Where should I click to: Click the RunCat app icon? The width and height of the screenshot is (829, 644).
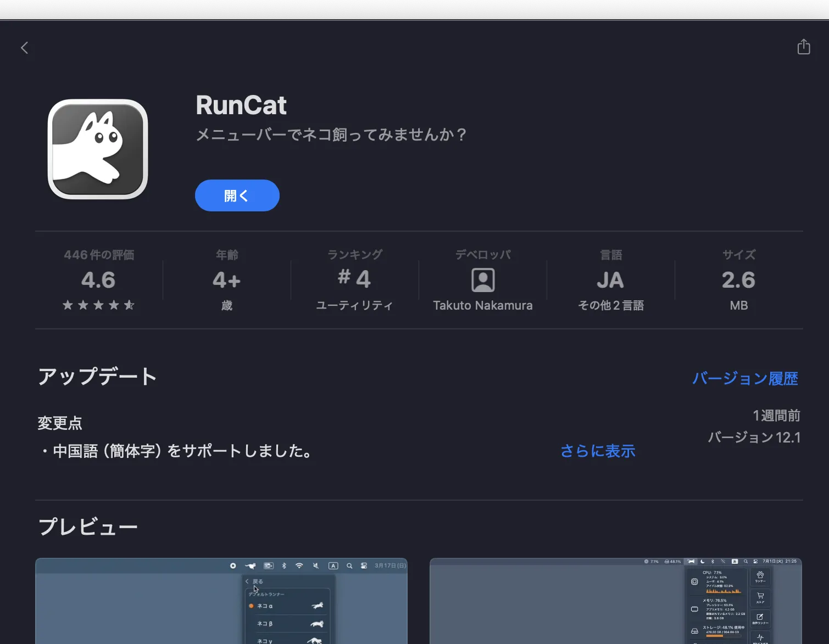(98, 149)
